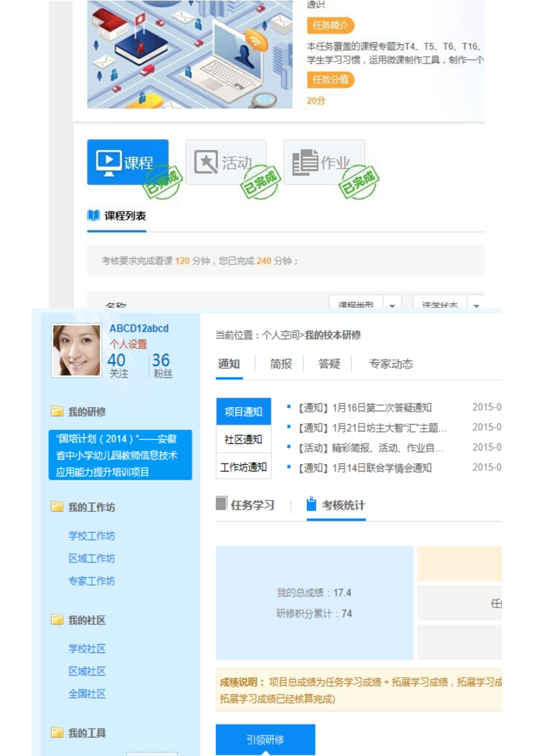Select 工作坊通知 notice category

coord(243,467)
